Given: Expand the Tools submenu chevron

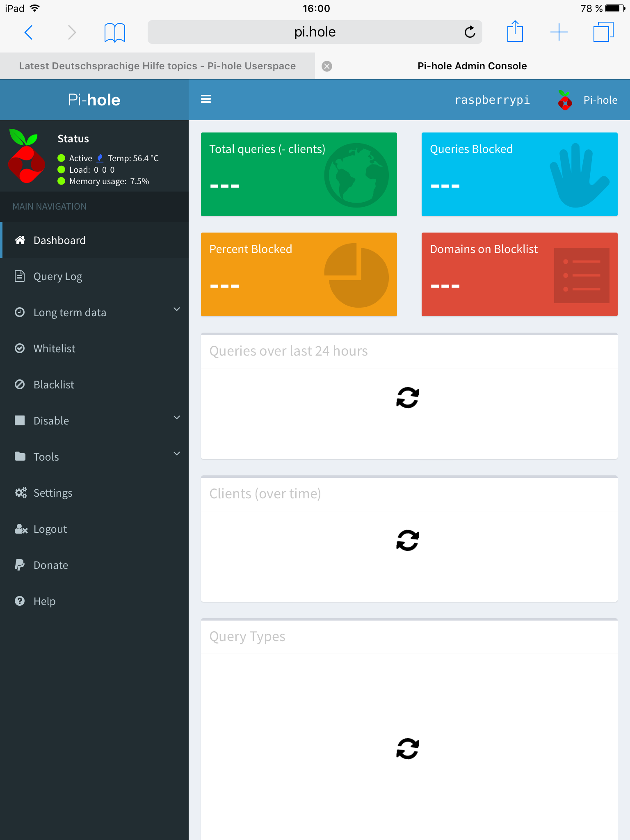Looking at the screenshot, I should [177, 454].
